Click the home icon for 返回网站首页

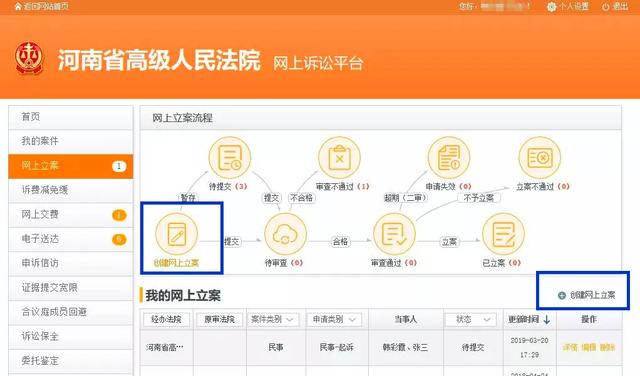[x=18, y=7]
